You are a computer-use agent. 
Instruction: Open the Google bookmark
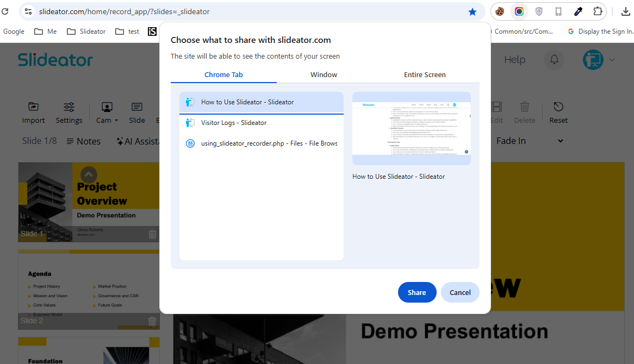pos(14,32)
